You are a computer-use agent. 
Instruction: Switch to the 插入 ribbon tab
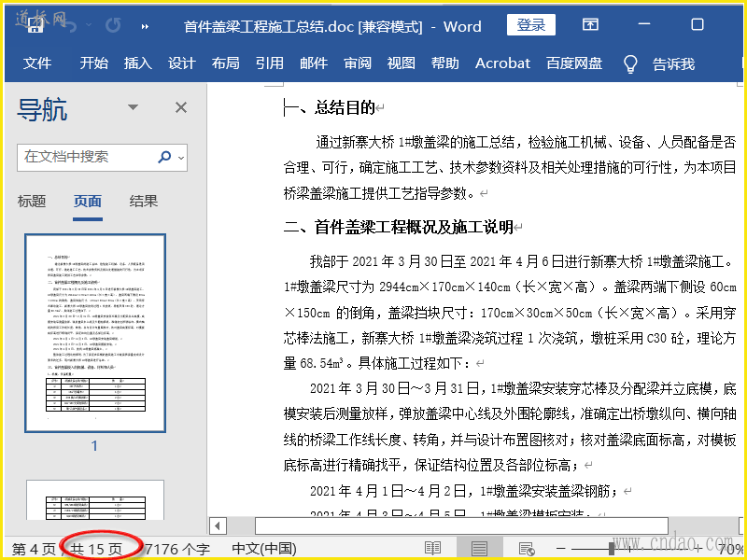[x=137, y=63]
